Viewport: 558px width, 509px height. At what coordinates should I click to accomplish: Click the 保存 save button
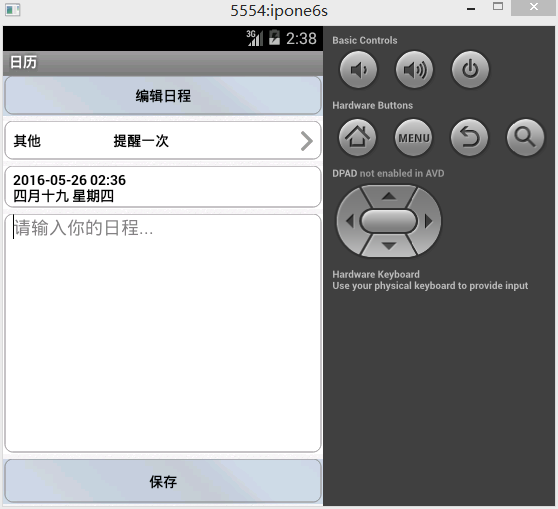pyautogui.click(x=163, y=481)
